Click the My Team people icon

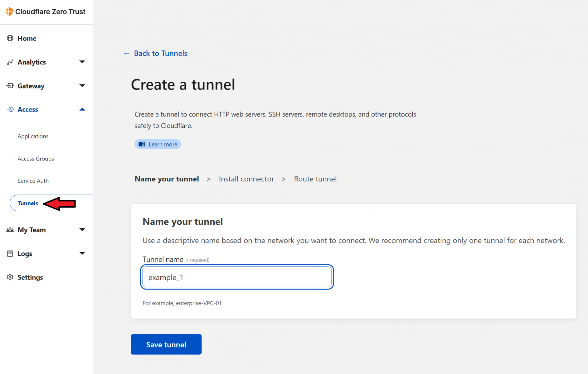coord(10,230)
